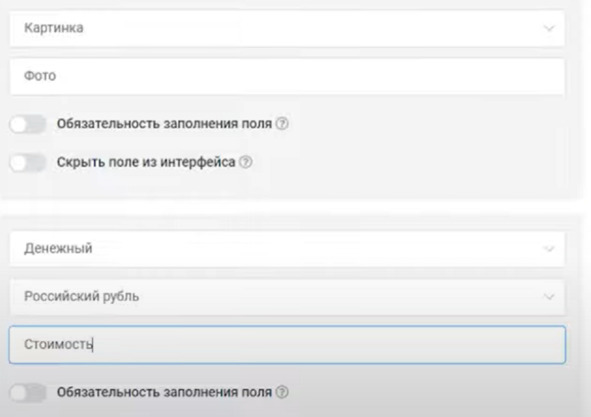Click help icon beside lower Обязательность заполнения поля
591x417 pixels.
point(282,392)
